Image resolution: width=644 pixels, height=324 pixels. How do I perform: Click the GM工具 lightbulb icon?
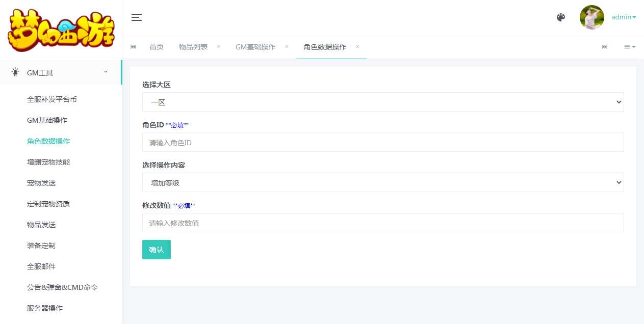(x=16, y=72)
